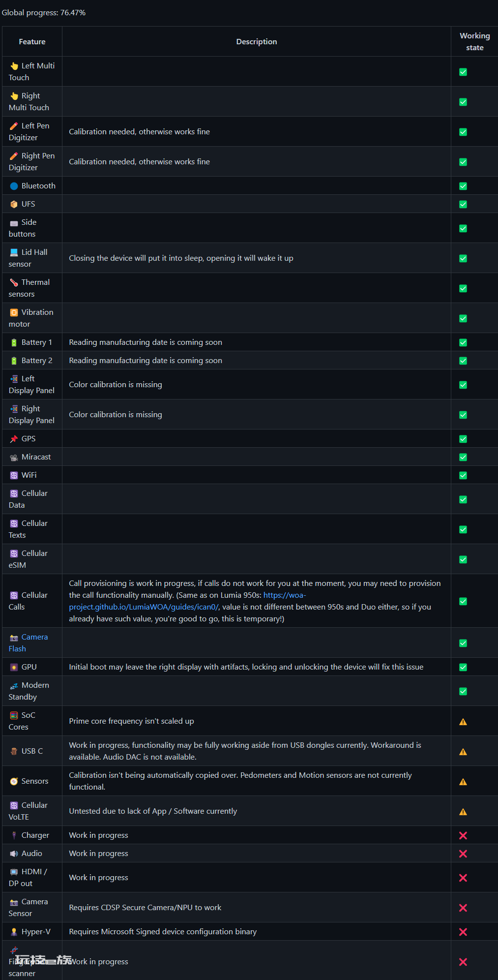
Task: Click the green checkmark for WiFi
Action: (463, 475)
